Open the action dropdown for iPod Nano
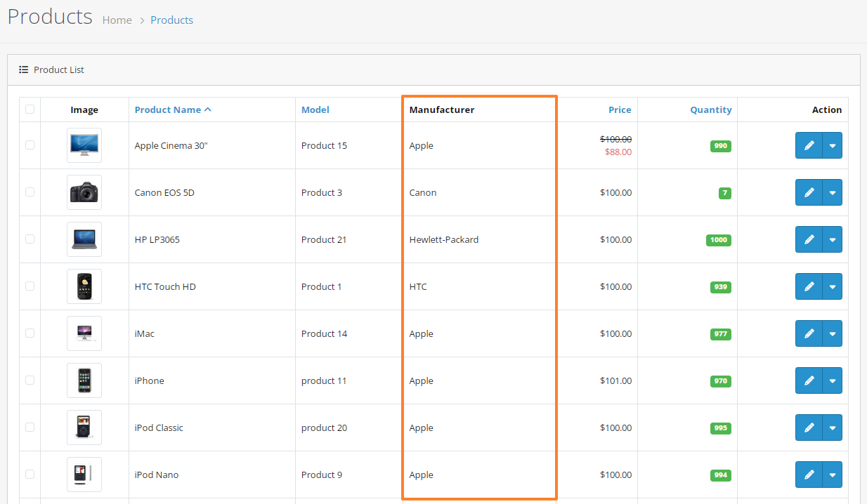 [x=833, y=475]
